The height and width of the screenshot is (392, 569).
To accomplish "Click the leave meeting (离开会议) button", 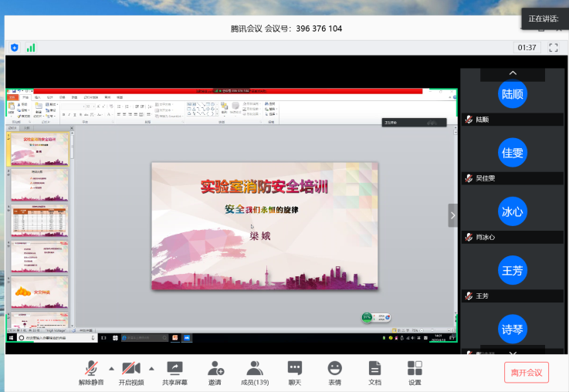I will [x=527, y=372].
